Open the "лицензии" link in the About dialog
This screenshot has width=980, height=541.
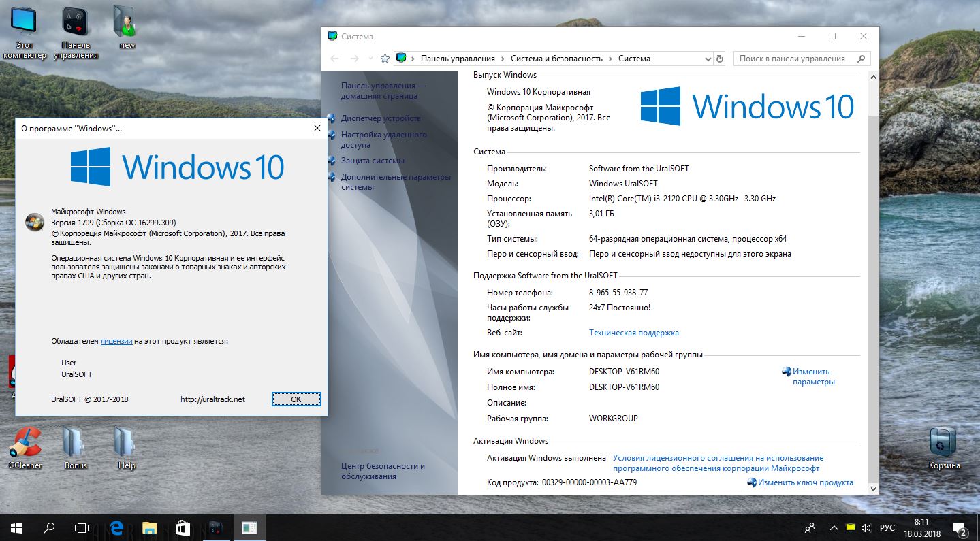116,341
